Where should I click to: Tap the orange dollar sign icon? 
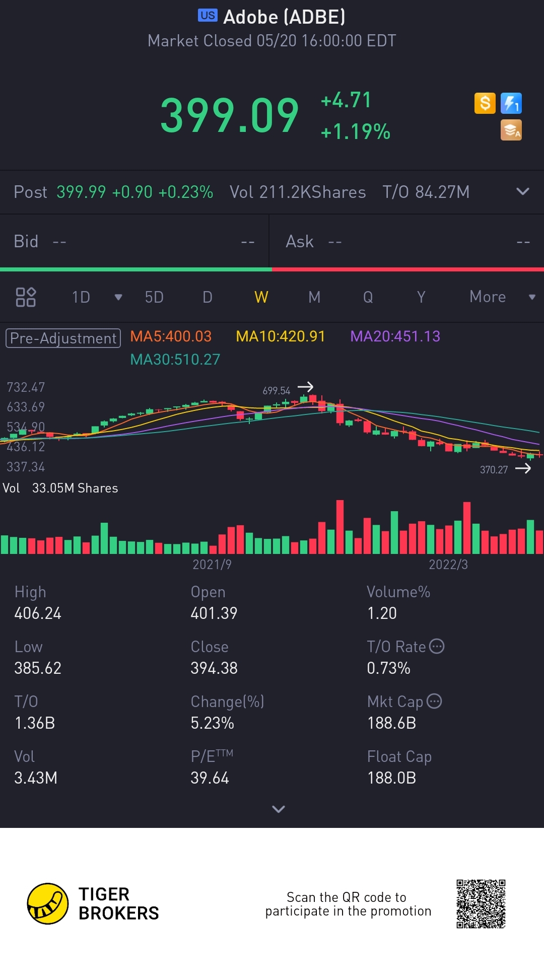(485, 103)
